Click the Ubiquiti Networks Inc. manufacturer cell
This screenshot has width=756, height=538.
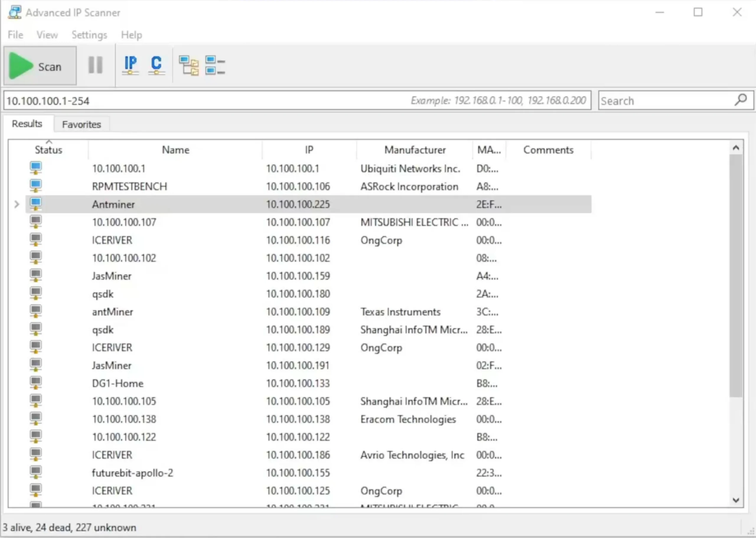(x=410, y=169)
